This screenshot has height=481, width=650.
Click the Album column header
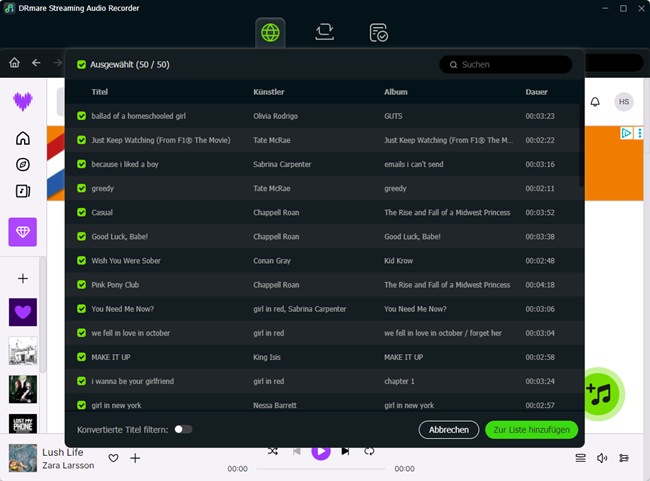(x=395, y=92)
